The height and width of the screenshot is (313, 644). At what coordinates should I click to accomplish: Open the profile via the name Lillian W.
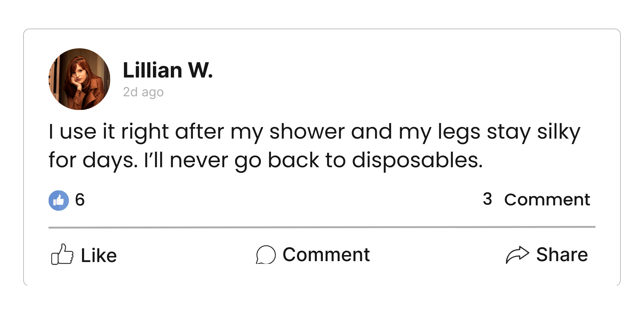pos(168,70)
